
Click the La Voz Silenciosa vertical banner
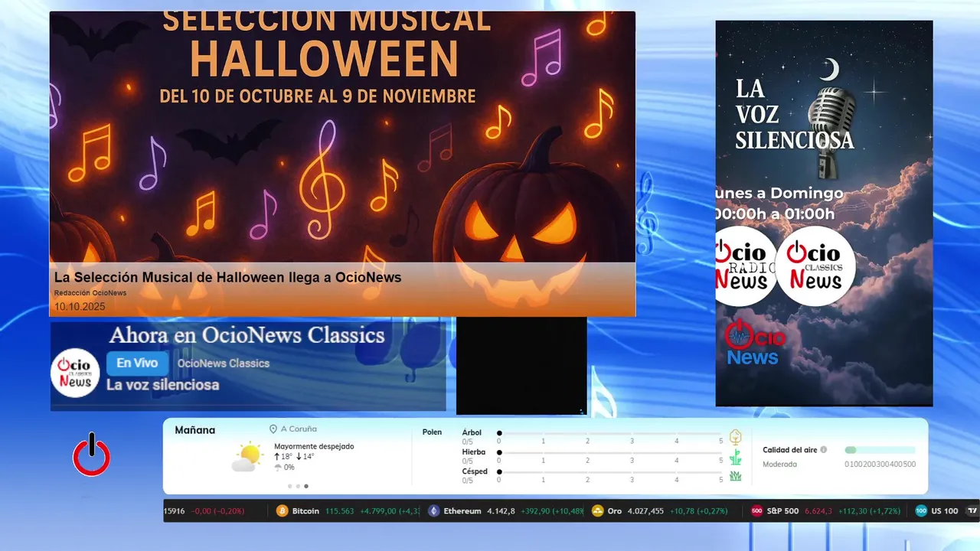824,214
